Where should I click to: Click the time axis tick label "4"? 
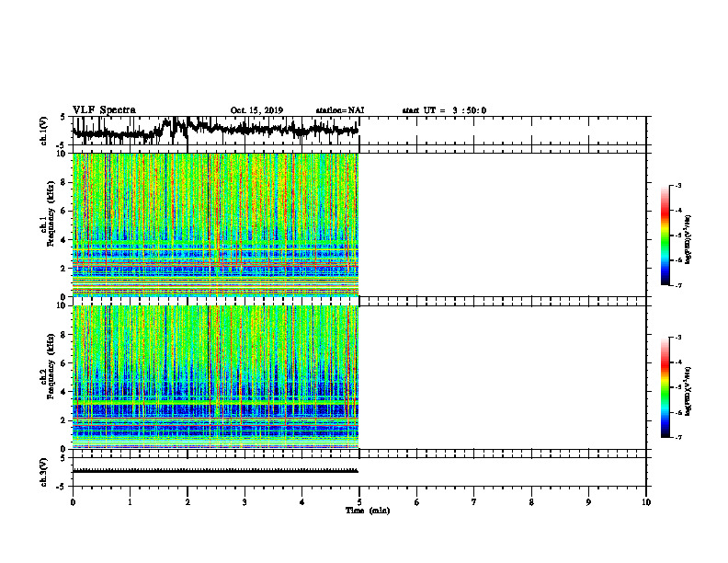pos(302,502)
